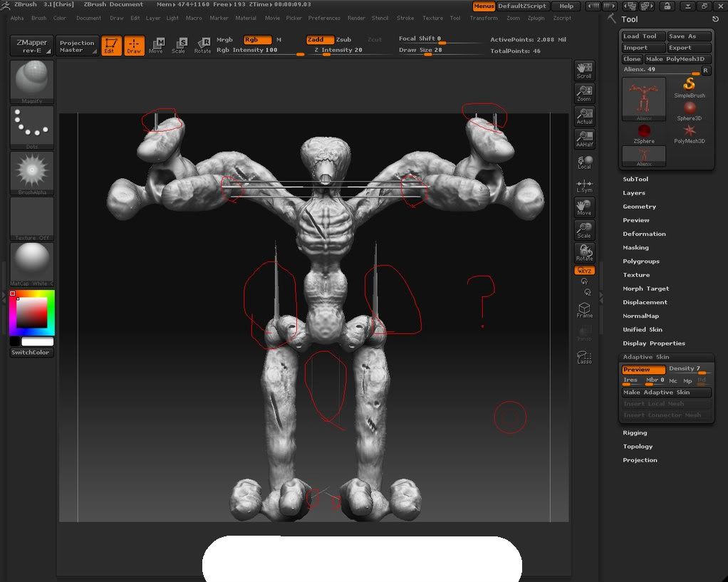Select the Lasso selection icon
The width and height of the screenshot is (728, 582).
pyautogui.click(x=584, y=356)
